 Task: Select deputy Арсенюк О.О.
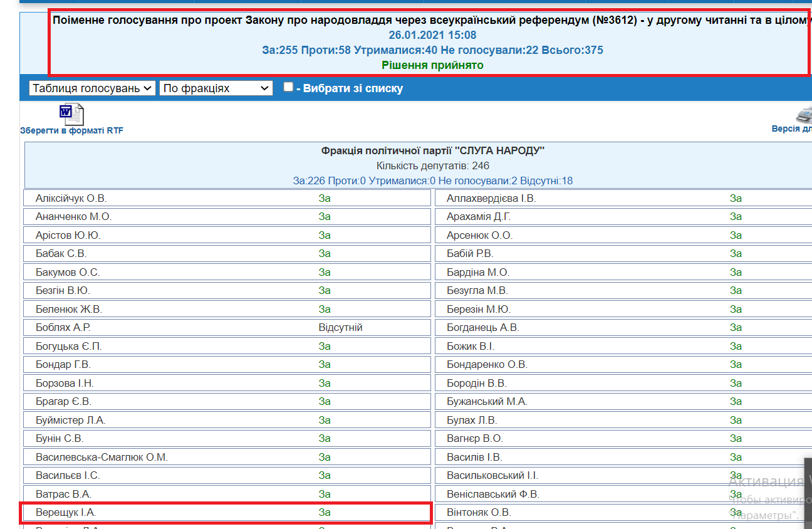click(480, 236)
